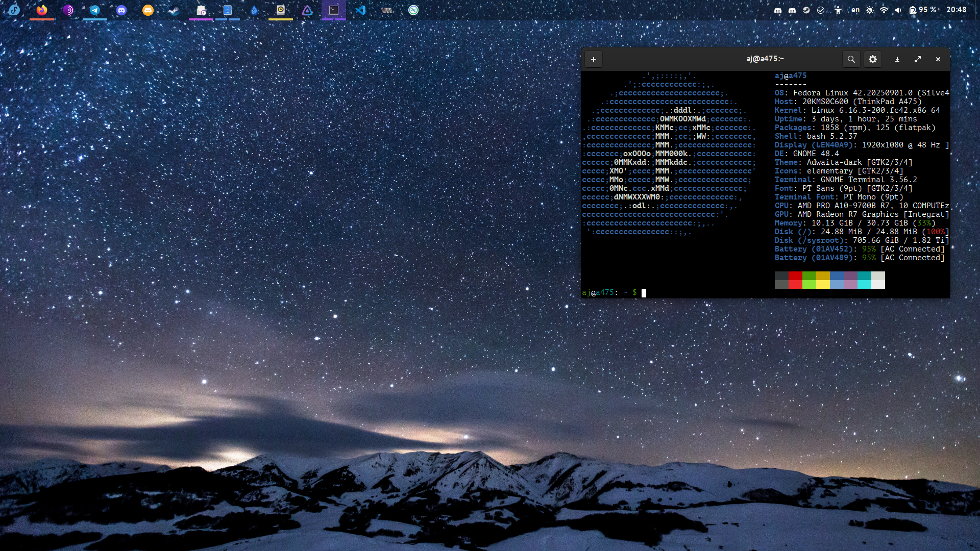
Task: Click the 'Battery (01AV489)' line
Action: tap(860, 258)
